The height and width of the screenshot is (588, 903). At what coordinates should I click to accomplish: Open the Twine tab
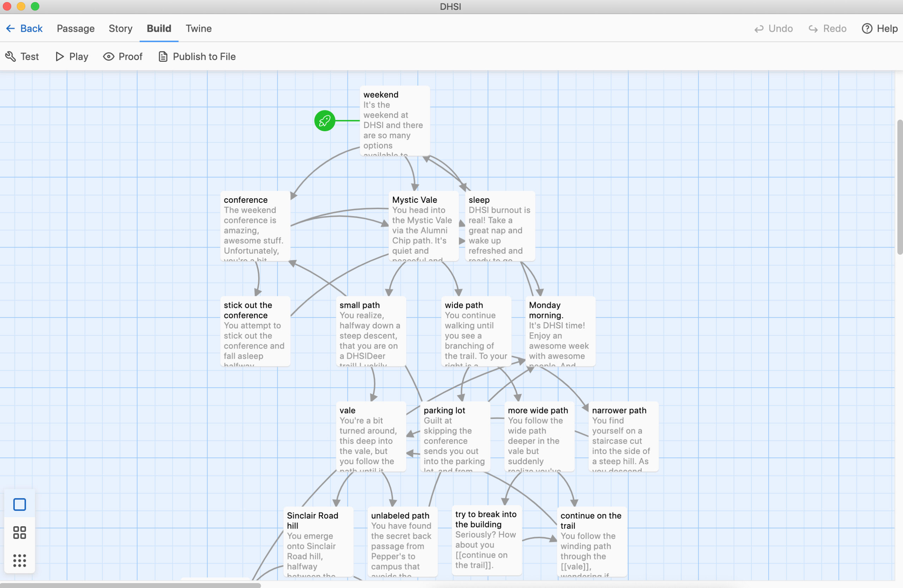[x=199, y=29]
